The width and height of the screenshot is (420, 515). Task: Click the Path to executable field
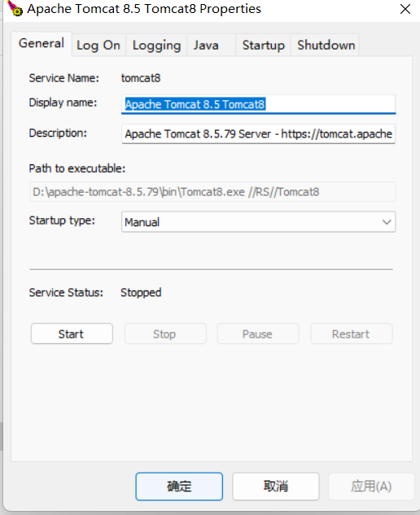212,192
